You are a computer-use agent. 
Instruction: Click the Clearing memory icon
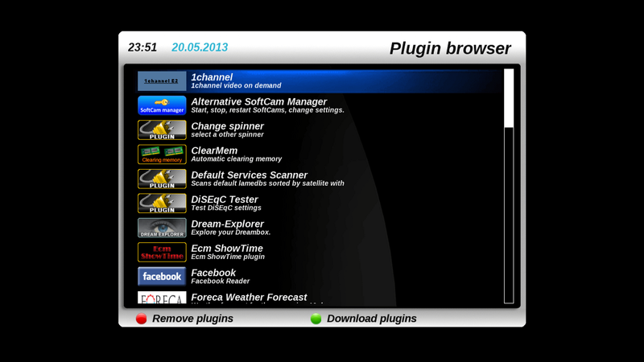coord(162,154)
